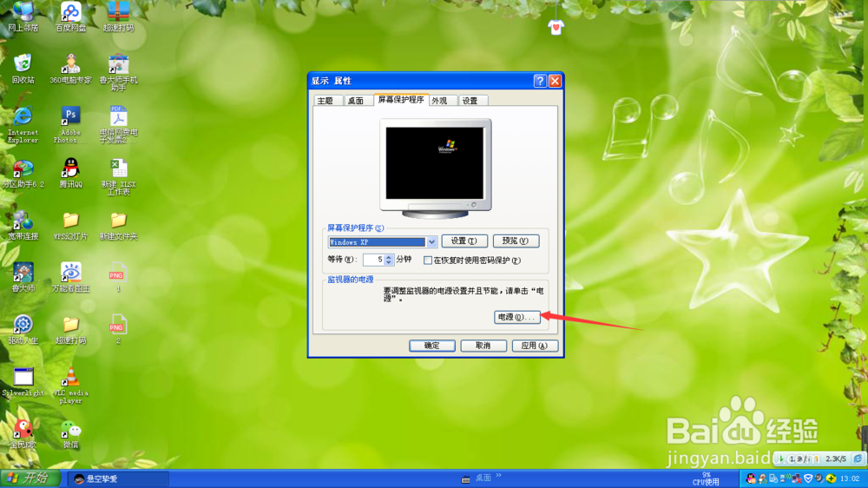Click the 确定 button
The width and height of the screenshot is (868, 488).
431,346
